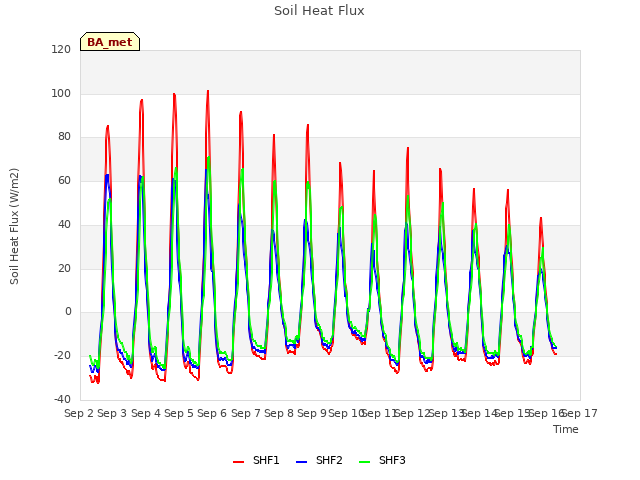Screen dimensions: 640x480
Task: Click the 80 y-axis tick label
Action: [64, 137]
